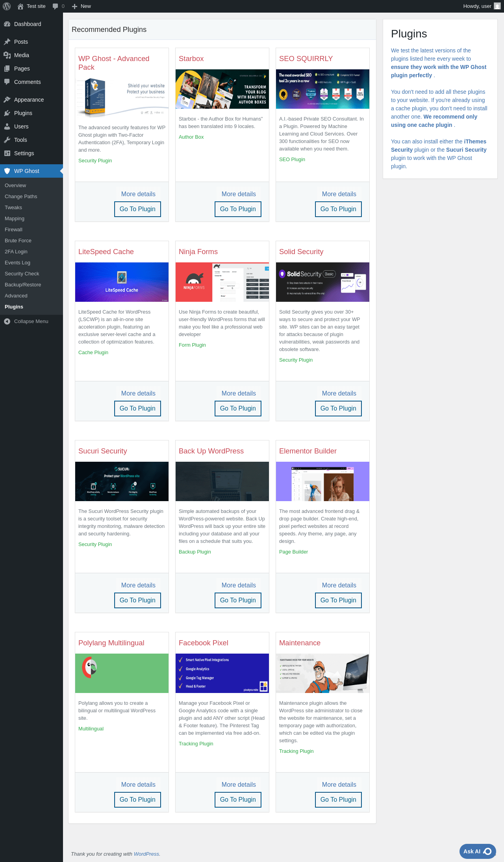
Task: Click Go To Plugin for Starbox
Action: click(238, 209)
